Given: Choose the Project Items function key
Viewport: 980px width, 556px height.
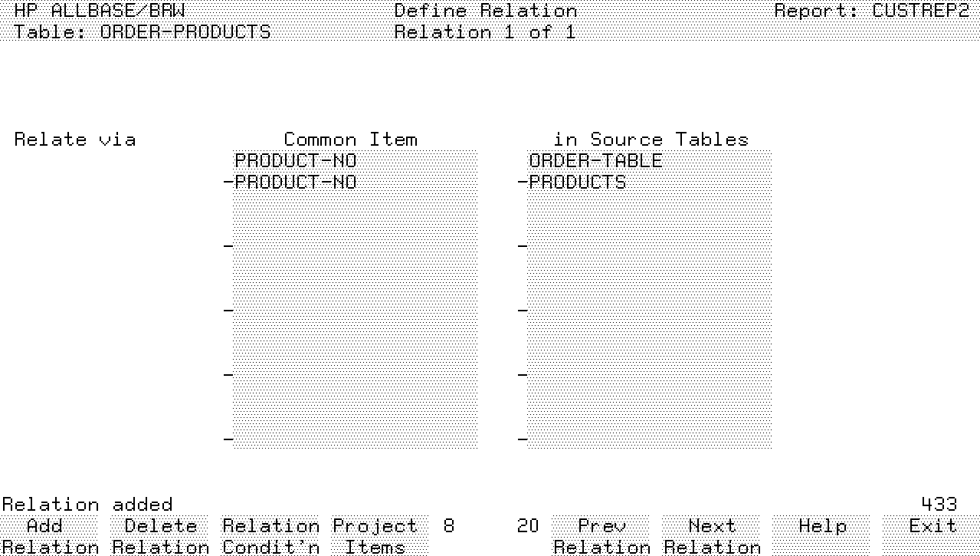Looking at the screenshot, I should tap(375, 536).
